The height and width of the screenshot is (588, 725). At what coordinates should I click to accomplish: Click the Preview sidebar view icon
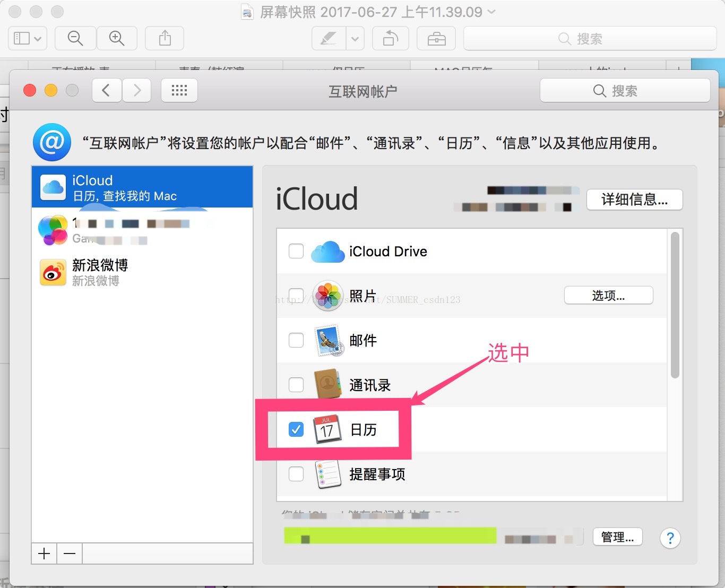(x=22, y=38)
